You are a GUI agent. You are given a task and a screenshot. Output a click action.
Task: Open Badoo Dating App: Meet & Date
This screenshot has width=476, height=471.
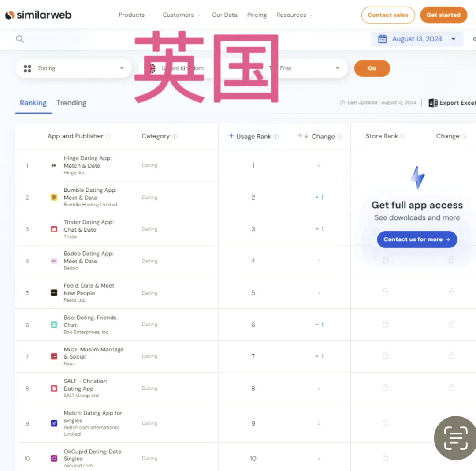click(88, 257)
